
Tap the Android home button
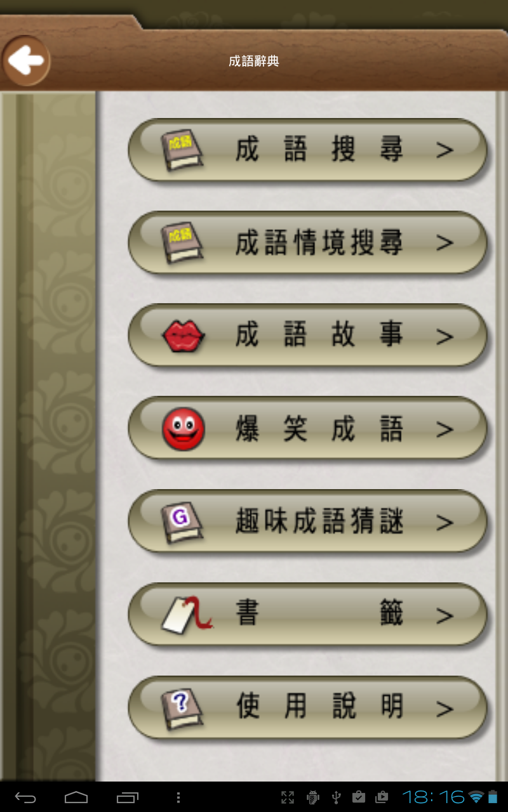[x=76, y=797]
